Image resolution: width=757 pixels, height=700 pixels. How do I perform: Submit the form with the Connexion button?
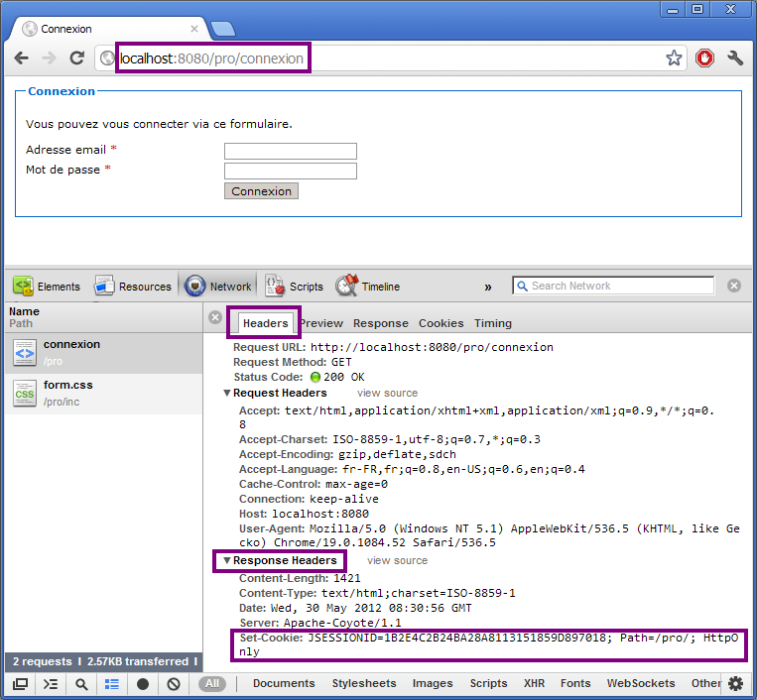261,191
